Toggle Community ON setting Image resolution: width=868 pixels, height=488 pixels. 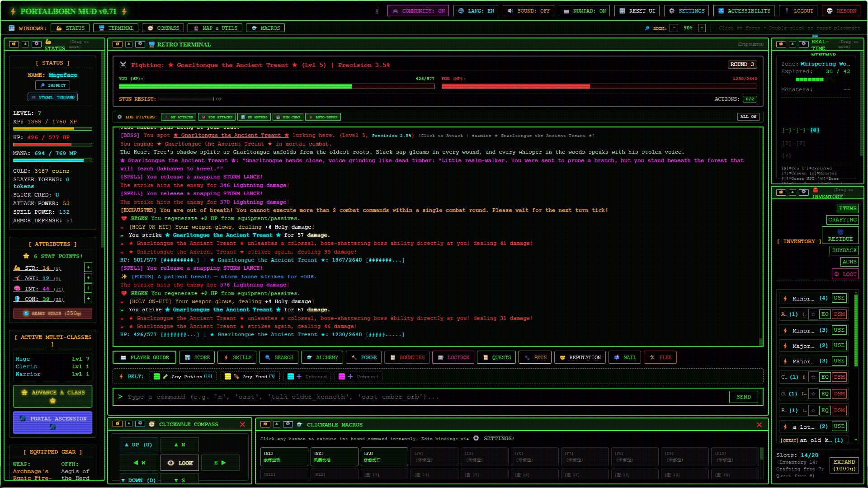418,11
